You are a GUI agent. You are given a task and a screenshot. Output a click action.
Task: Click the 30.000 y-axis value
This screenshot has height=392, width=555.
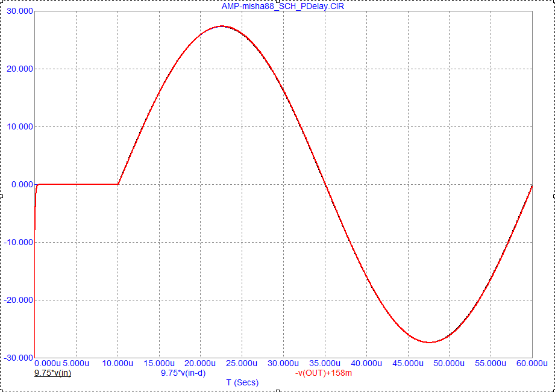20,11
